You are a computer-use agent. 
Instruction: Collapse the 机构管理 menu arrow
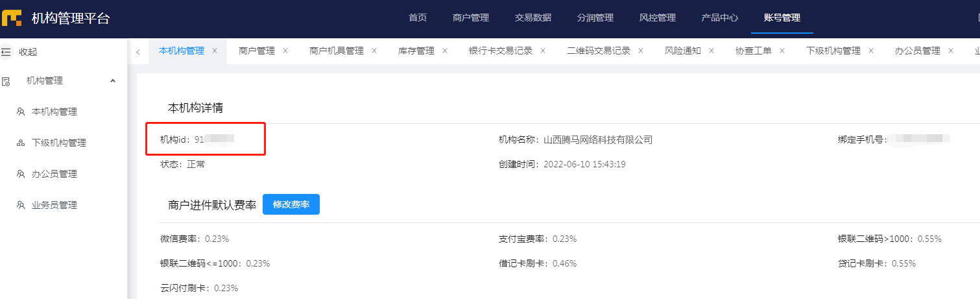(113, 81)
